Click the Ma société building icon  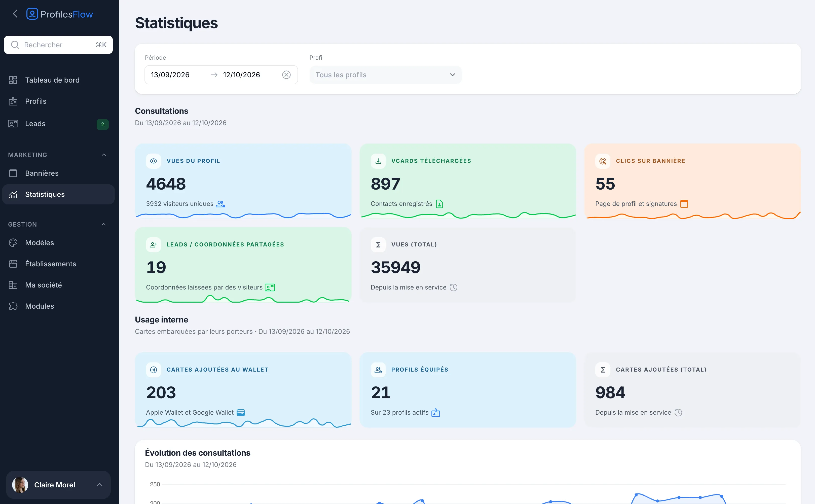pos(13,285)
